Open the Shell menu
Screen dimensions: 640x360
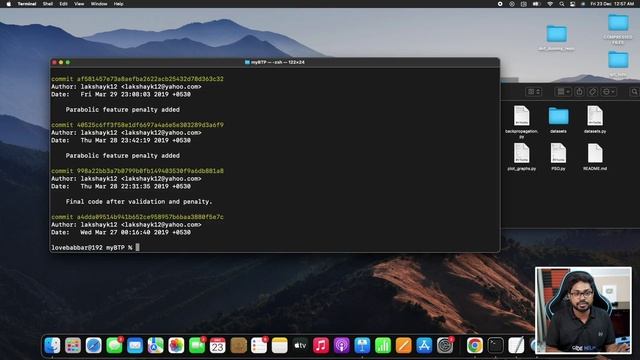coord(48,4)
